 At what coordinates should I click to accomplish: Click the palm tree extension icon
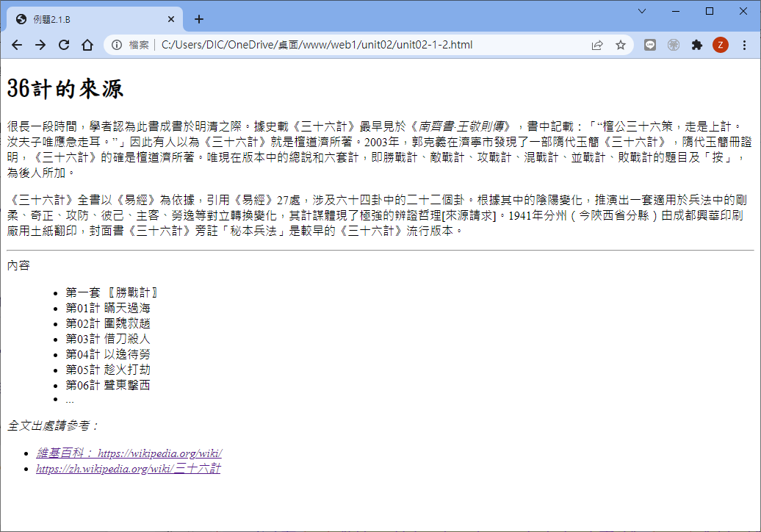[674, 45]
